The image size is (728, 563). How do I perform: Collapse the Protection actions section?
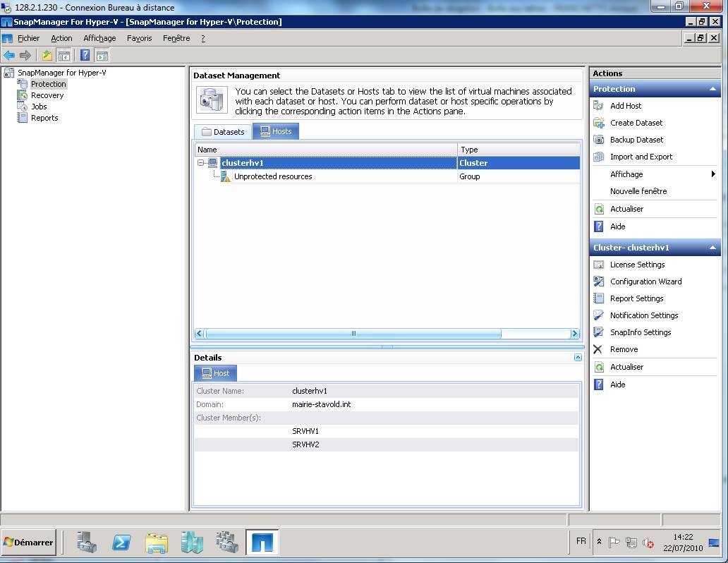(x=712, y=89)
